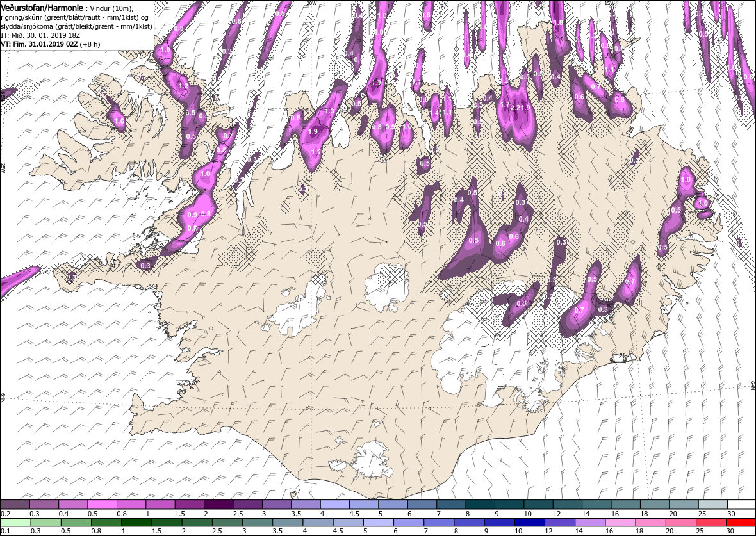Pick the light lavender swatch labeled 4 in purple legend
The image size is (756, 536).
[x=334, y=505]
